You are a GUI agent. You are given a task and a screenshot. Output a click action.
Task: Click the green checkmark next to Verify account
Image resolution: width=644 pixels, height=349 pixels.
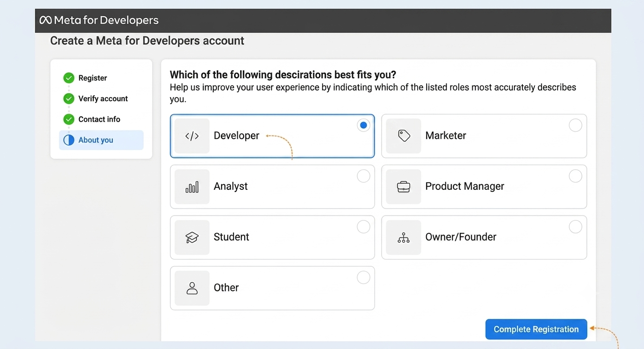(69, 98)
